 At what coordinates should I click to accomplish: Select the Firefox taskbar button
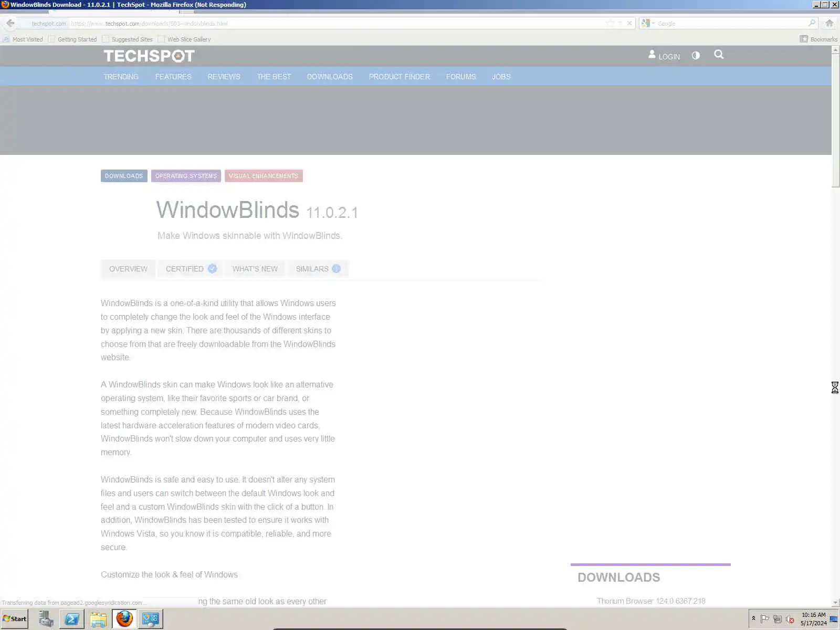(124, 619)
